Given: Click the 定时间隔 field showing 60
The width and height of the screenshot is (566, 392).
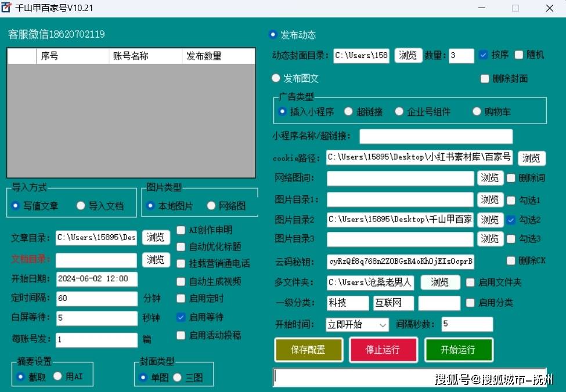Looking at the screenshot, I should click(97, 298).
